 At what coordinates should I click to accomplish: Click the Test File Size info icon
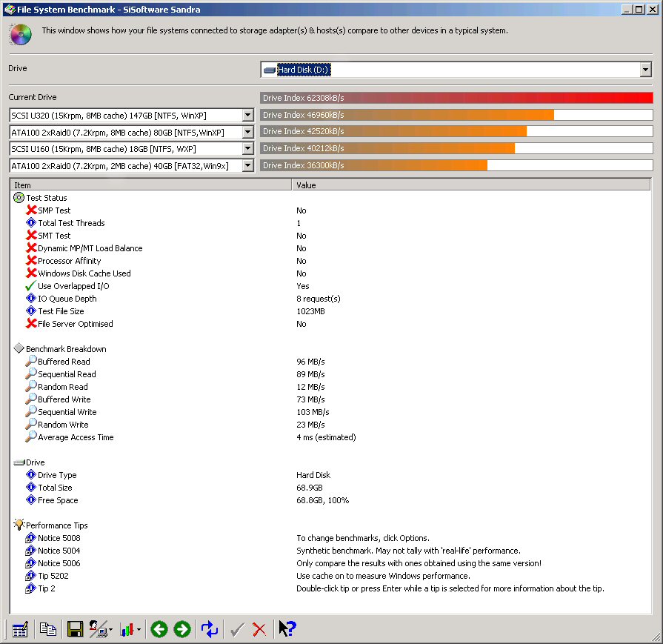tap(31, 311)
